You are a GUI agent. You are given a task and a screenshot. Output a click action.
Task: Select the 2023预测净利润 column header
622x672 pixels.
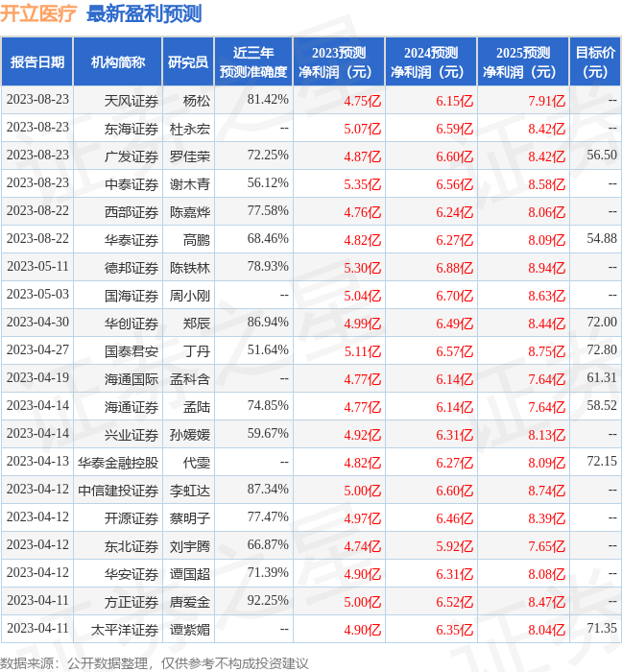pos(339,62)
